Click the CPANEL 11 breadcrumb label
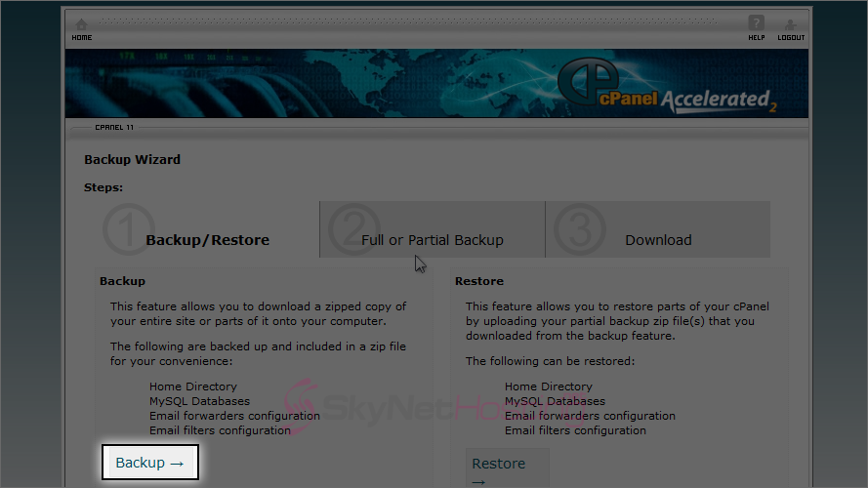This screenshot has height=488, width=868. tap(115, 127)
